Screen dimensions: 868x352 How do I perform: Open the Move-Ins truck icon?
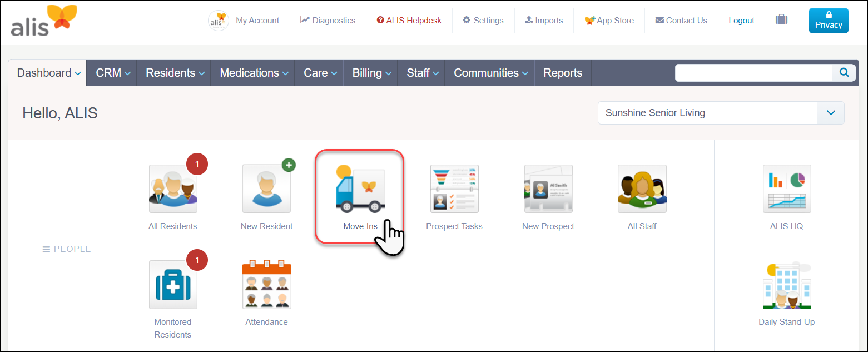360,189
